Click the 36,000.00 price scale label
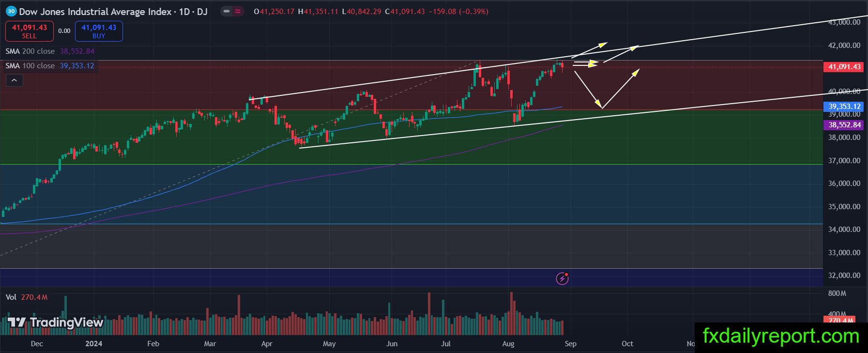This screenshot has width=868, height=353. point(844,184)
